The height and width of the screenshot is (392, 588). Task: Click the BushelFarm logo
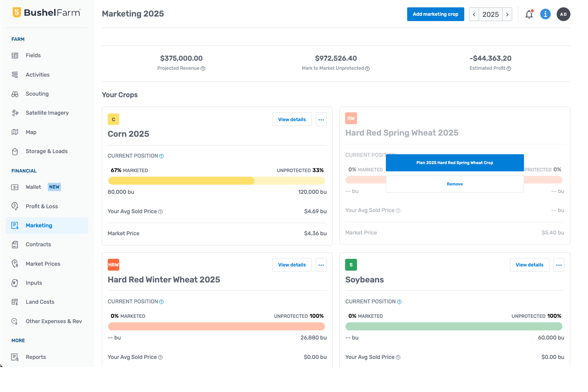pos(47,12)
